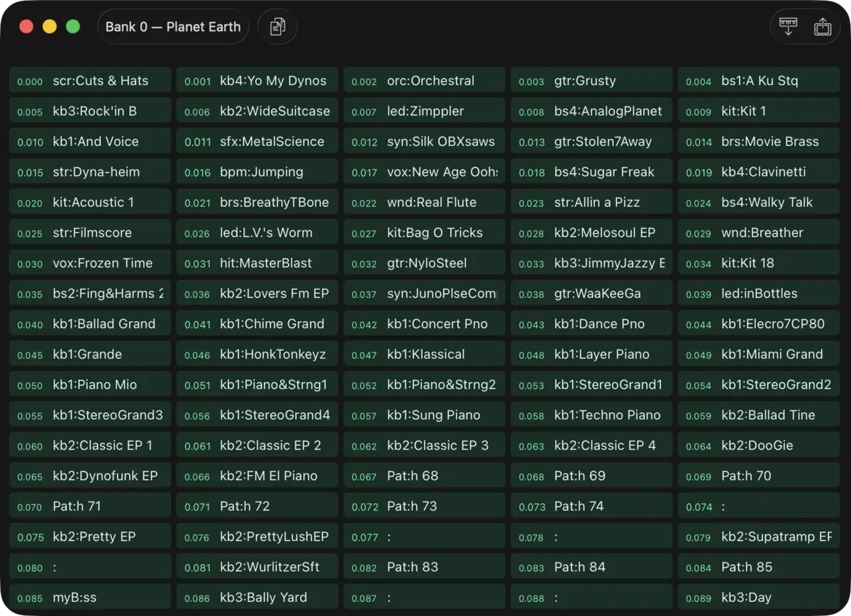This screenshot has height=616, width=851.
Task: Select patch kb2:Lovers Fm EP
Action: [x=258, y=293]
